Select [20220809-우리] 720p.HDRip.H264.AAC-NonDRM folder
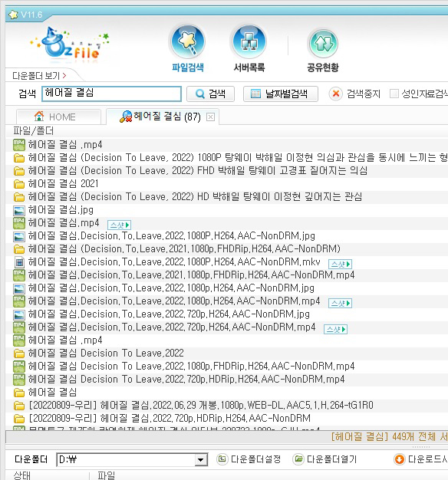 pos(226,419)
